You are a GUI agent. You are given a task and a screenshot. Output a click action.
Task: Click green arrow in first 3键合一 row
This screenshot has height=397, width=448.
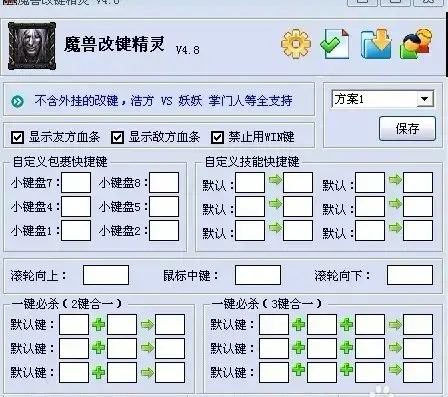click(x=395, y=324)
